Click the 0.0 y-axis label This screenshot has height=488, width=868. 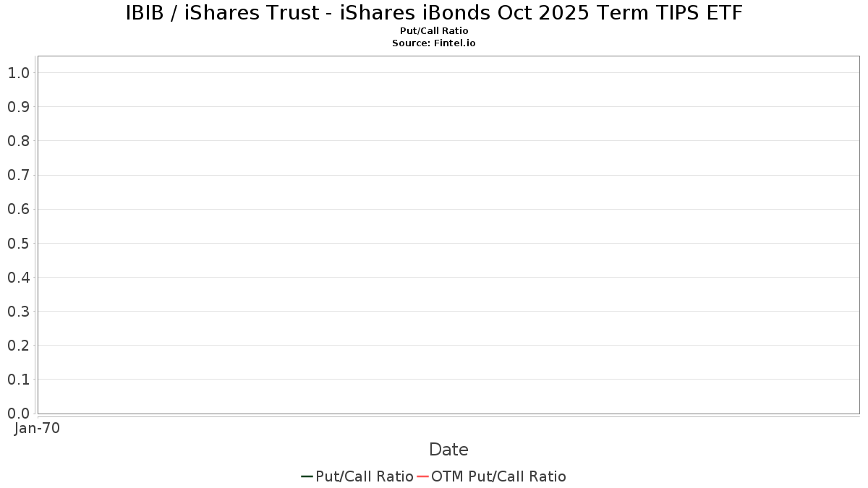click(18, 413)
